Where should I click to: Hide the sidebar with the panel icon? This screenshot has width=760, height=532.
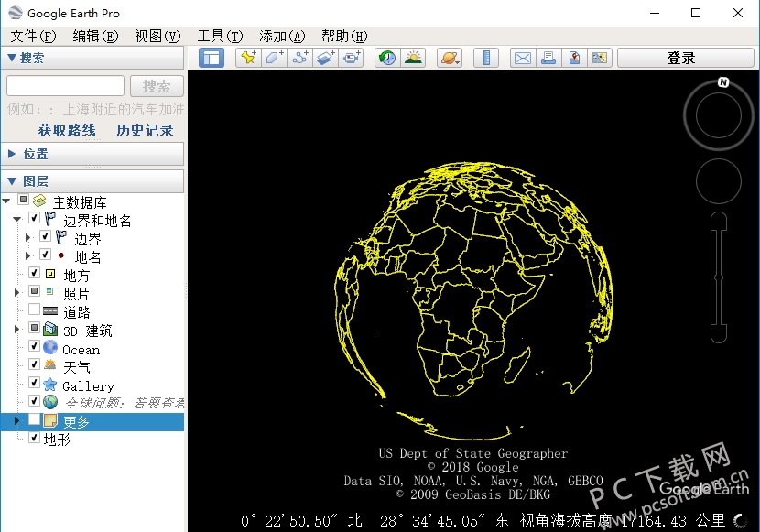(212, 58)
